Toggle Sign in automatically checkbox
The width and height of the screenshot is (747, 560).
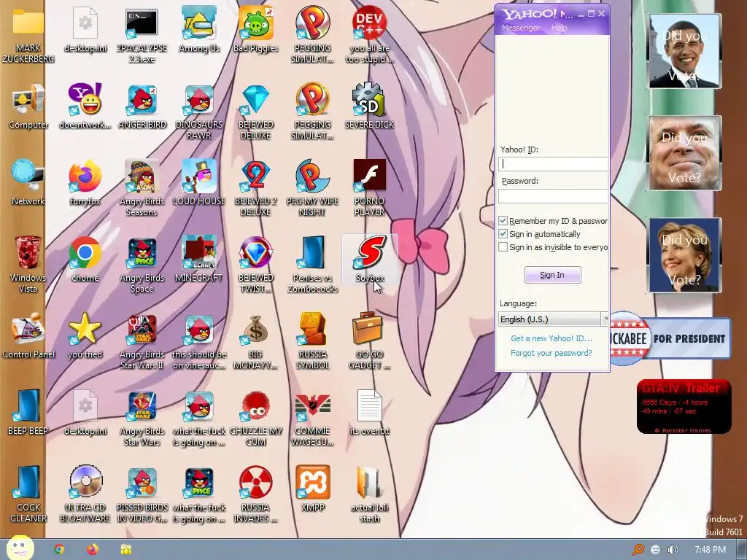[503, 234]
